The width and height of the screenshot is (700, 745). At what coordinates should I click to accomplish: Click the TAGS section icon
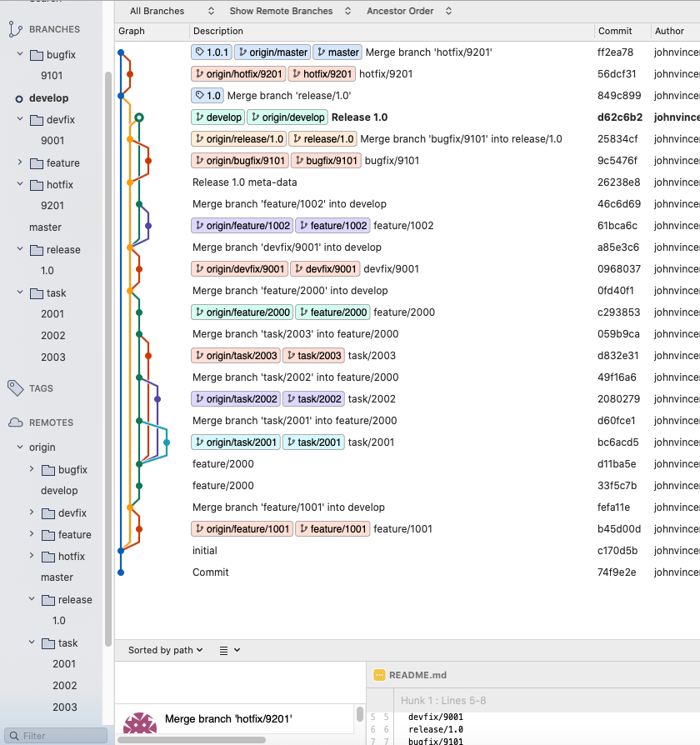point(13,387)
